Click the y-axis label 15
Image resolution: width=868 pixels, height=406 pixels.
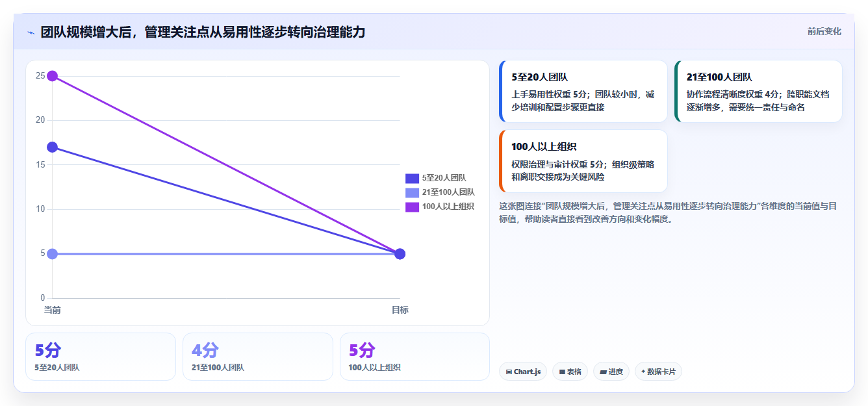40,165
